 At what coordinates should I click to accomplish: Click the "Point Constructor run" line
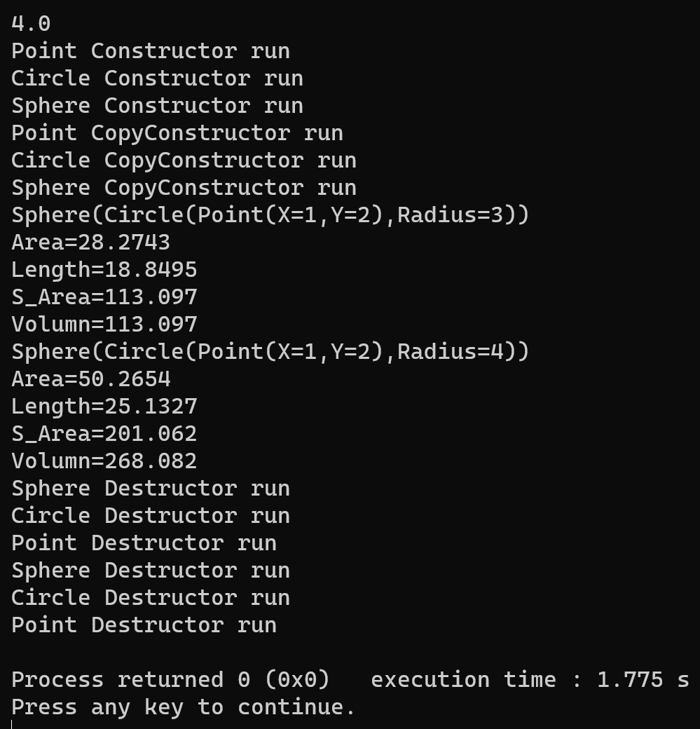(x=150, y=51)
